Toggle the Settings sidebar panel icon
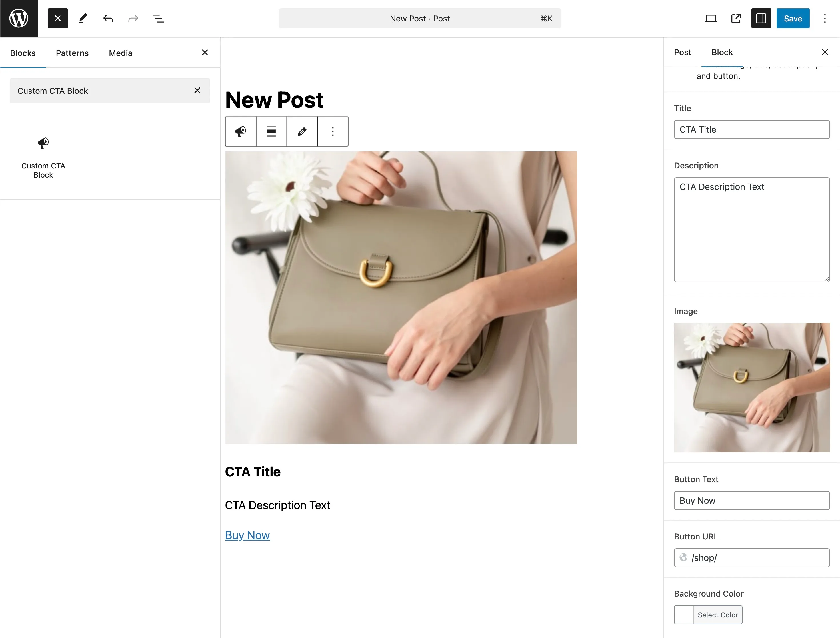 click(x=761, y=18)
